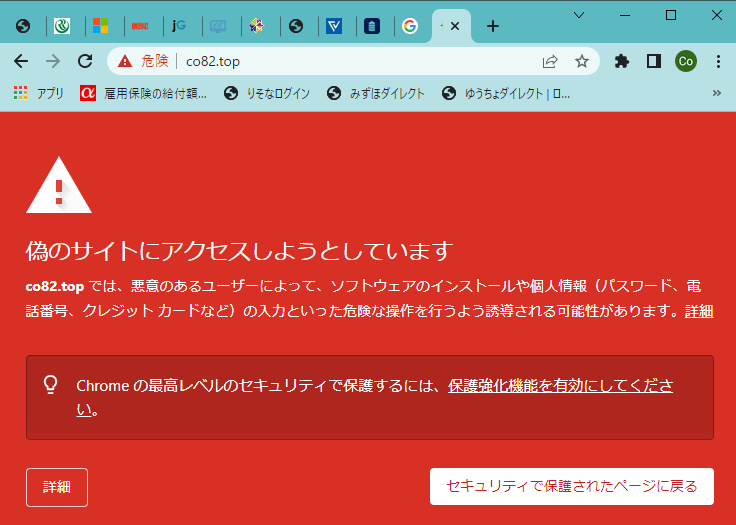Open a new tab with plus button
Screen dimensions: 736x525
coord(492,26)
